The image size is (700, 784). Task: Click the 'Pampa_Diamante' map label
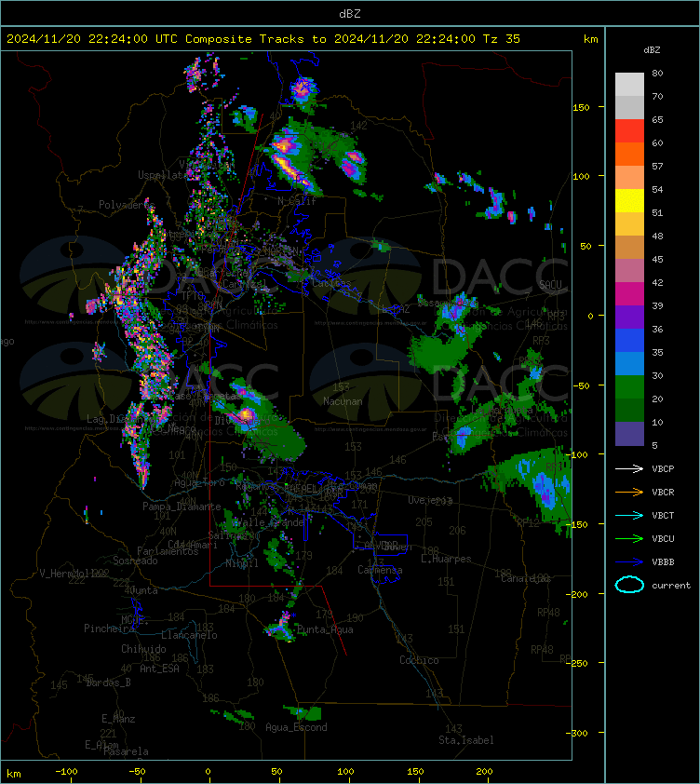tap(182, 507)
